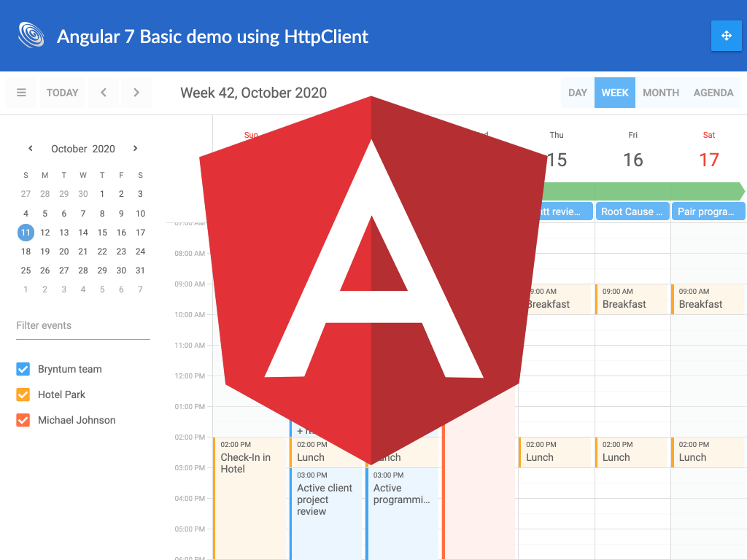747x560 pixels.
Task: Select October 14 in mini calendar
Action: (x=83, y=233)
